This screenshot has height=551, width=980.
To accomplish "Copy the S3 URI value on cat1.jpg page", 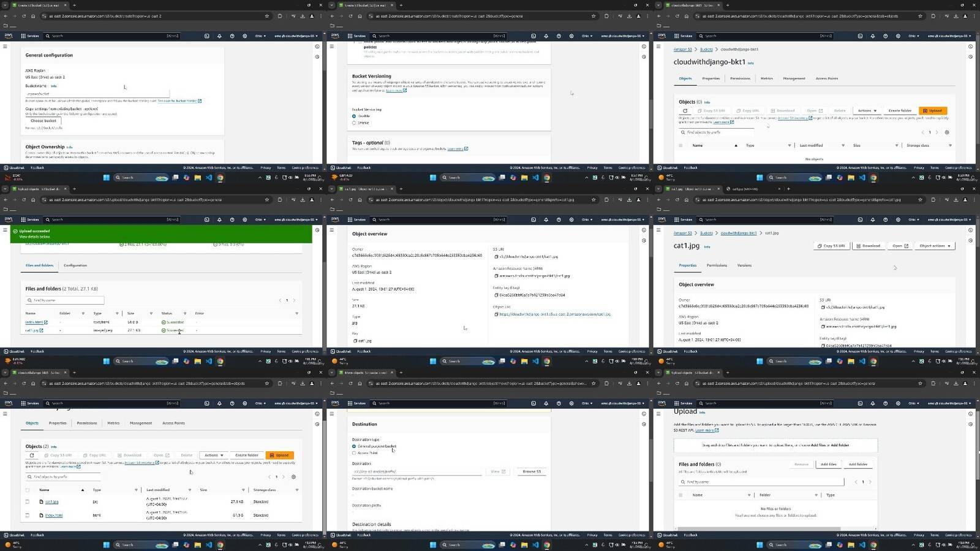I will (x=823, y=307).
